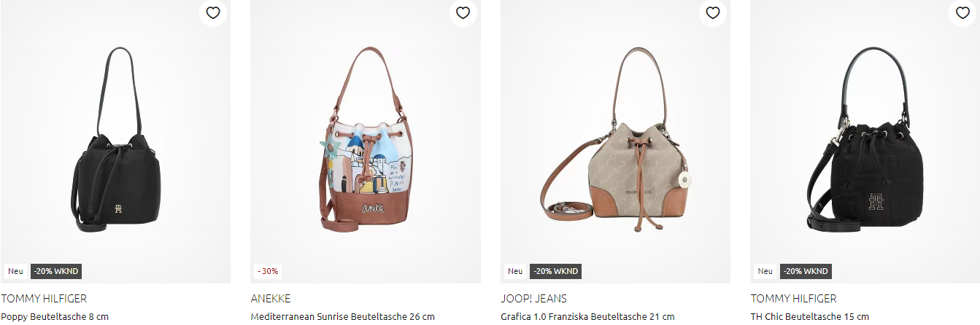
Task: Open the JOOP! JEANS brand link
Action: [x=533, y=299]
